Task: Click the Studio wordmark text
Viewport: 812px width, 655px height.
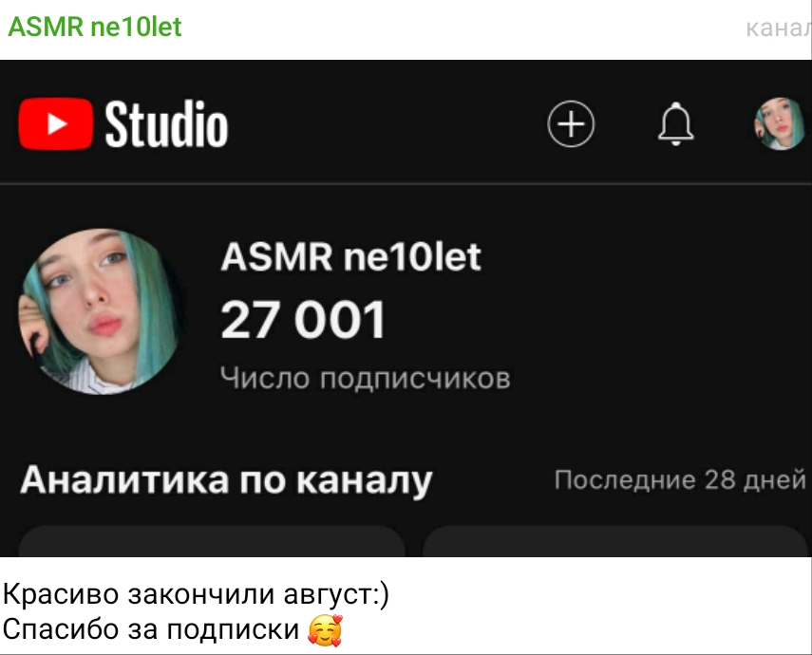Action: tap(166, 123)
